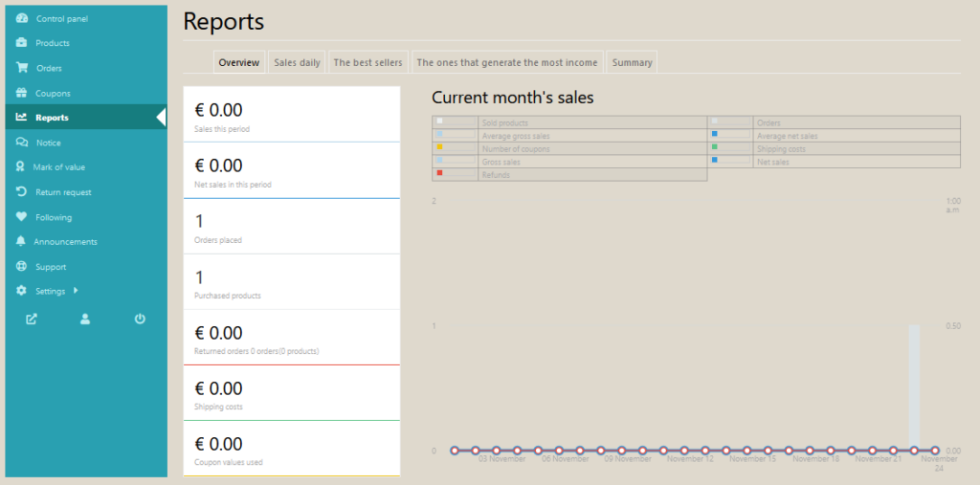The height and width of the screenshot is (485, 980).
Task: Open the user profile icon
Action: point(85,319)
